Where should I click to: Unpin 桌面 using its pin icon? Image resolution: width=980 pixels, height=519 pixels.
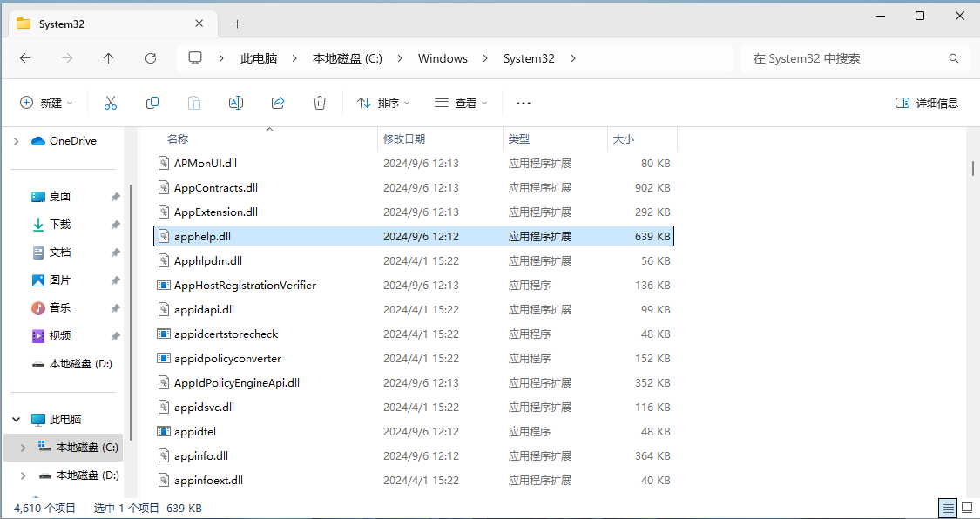tap(116, 197)
